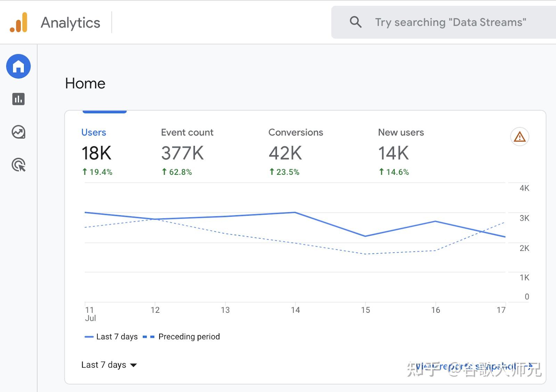556x392 pixels.
Task: Click the chart point at July 16
Action: (435, 221)
